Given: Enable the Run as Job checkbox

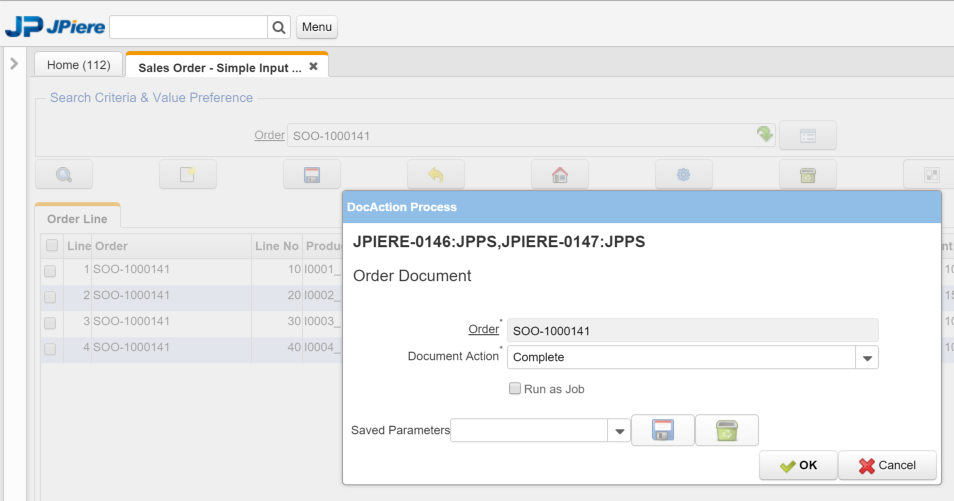Looking at the screenshot, I should [x=515, y=389].
